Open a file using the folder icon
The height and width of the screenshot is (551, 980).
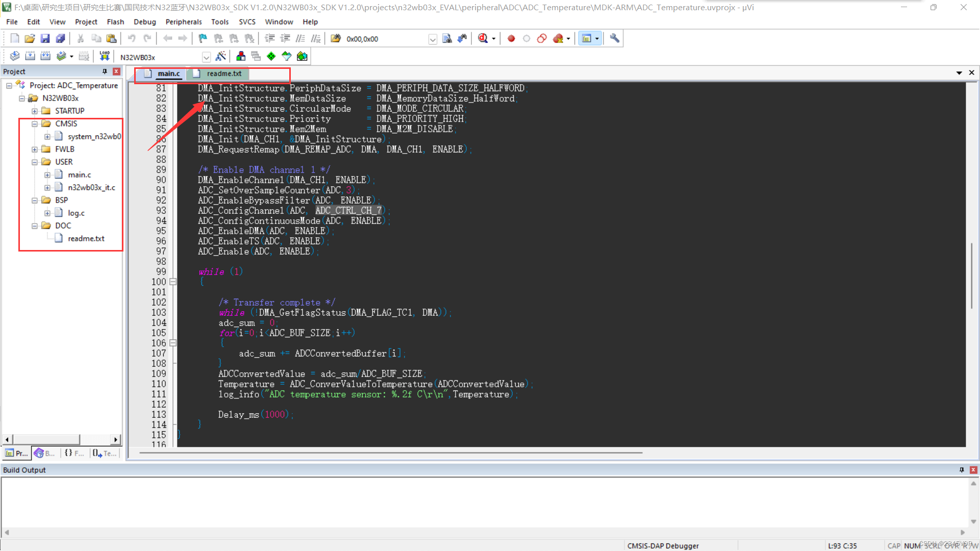click(30, 38)
